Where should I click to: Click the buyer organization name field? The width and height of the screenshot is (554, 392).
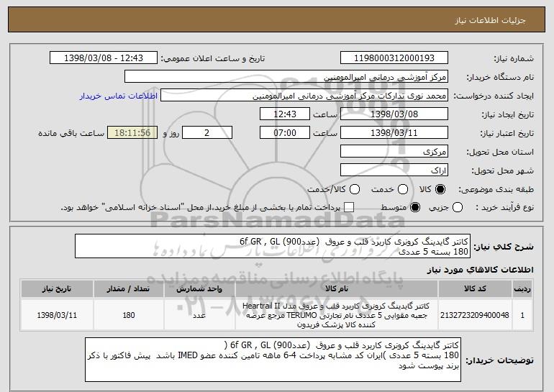tap(286, 77)
